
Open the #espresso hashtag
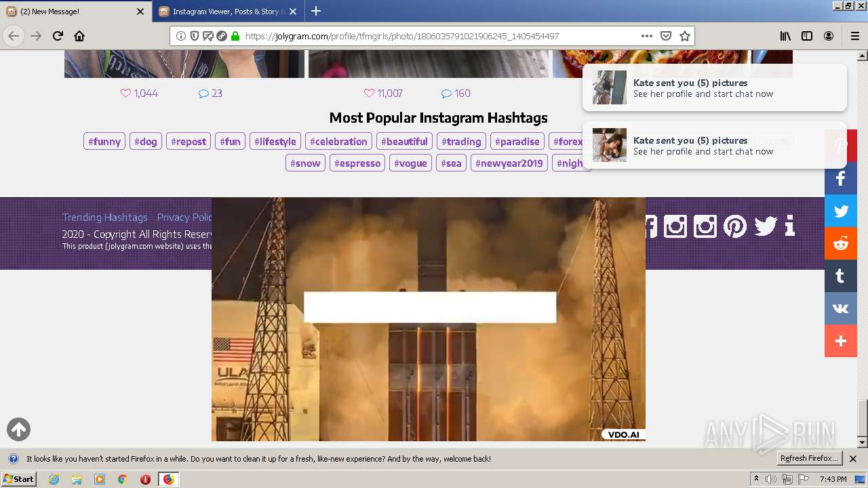tap(357, 163)
